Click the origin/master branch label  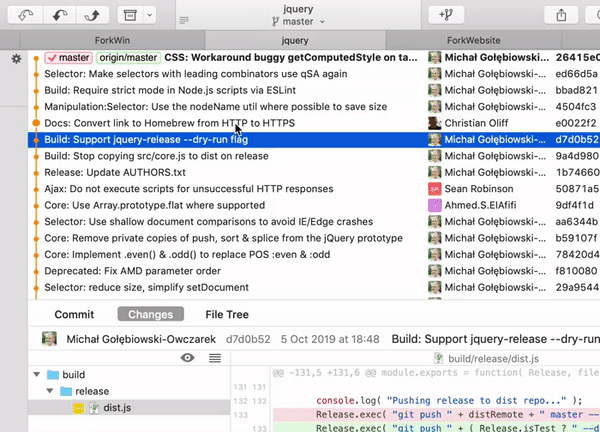128,57
